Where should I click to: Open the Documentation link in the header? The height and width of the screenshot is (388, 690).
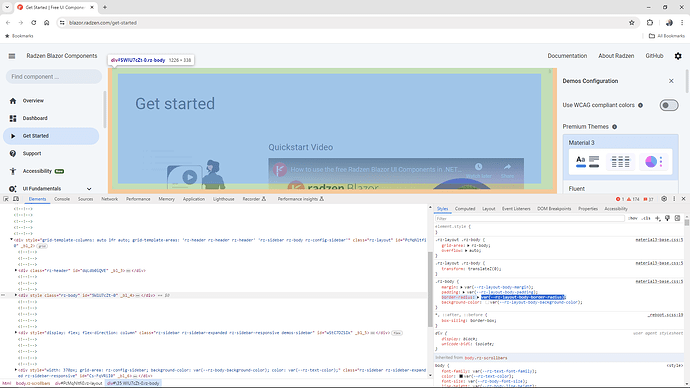tap(567, 56)
